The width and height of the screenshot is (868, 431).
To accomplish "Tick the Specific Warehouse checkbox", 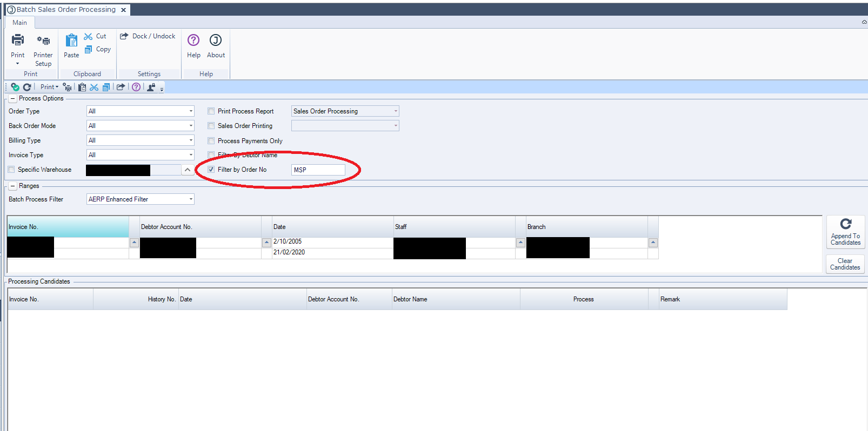I will pyautogui.click(x=11, y=170).
